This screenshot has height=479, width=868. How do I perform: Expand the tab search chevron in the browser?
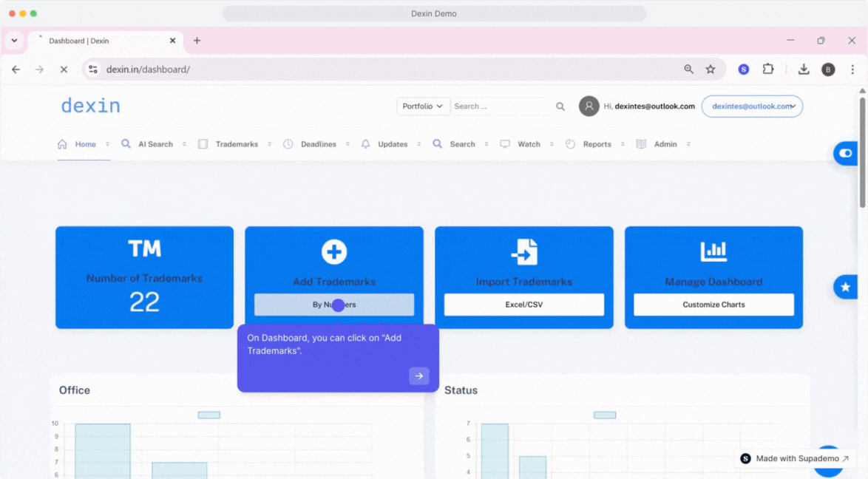[x=14, y=41]
